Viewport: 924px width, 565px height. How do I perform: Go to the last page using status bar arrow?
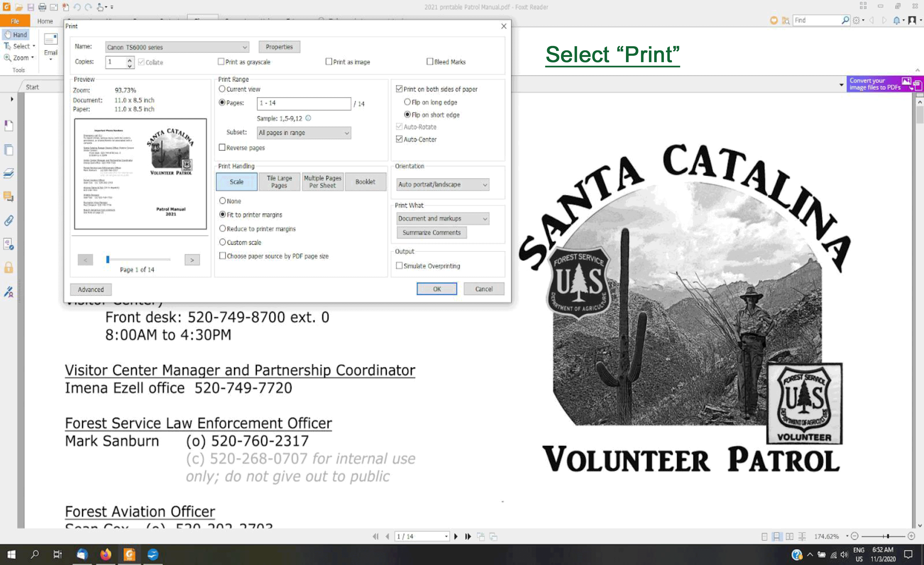tap(468, 536)
